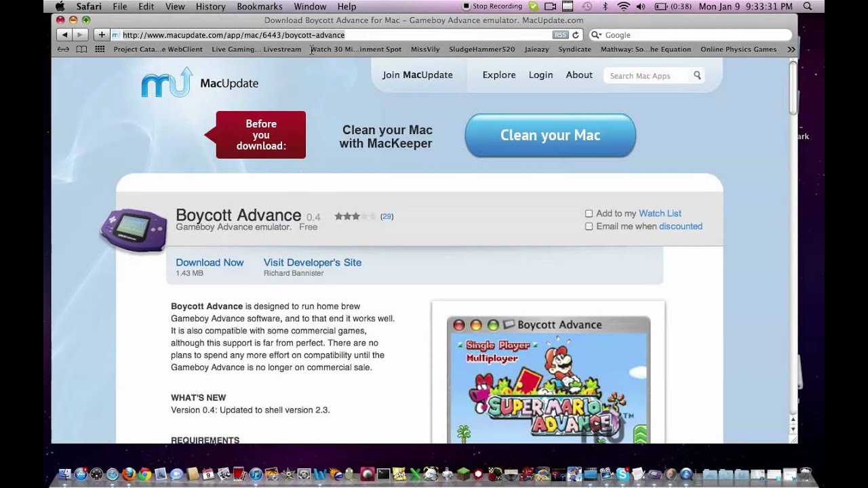The width and height of the screenshot is (868, 488).
Task: Check the Add to my Watch List box
Action: click(589, 213)
